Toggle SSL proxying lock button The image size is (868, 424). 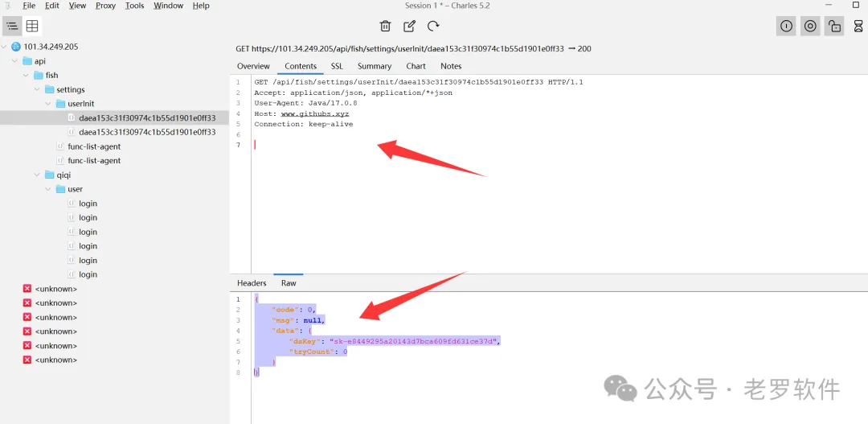tap(834, 26)
